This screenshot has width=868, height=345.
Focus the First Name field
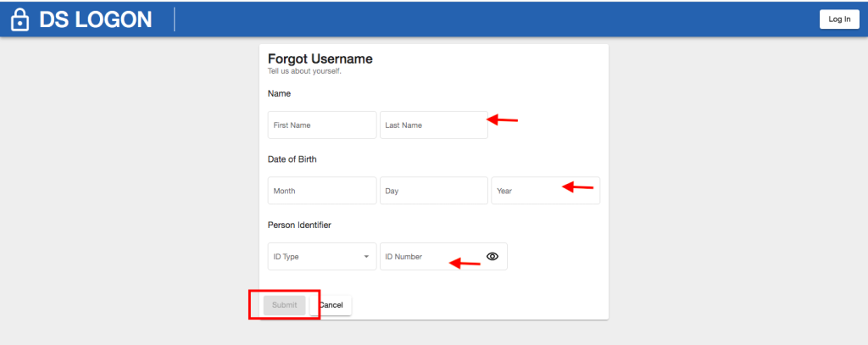(322, 125)
